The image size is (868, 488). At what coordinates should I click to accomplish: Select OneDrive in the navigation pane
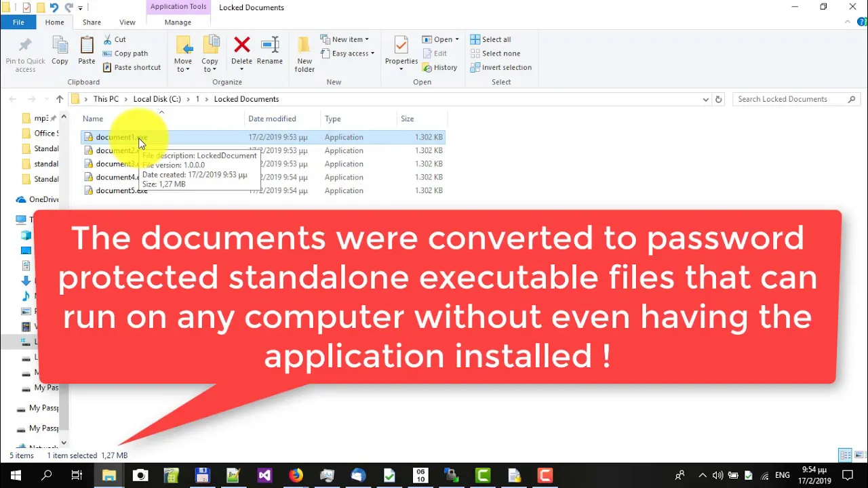click(x=38, y=199)
